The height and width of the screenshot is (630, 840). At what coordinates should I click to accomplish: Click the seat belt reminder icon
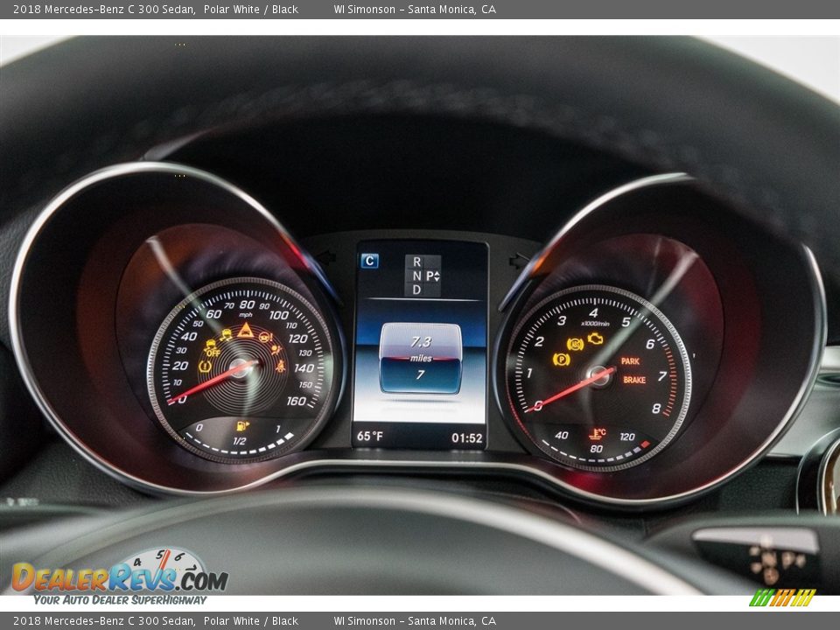coord(281,366)
